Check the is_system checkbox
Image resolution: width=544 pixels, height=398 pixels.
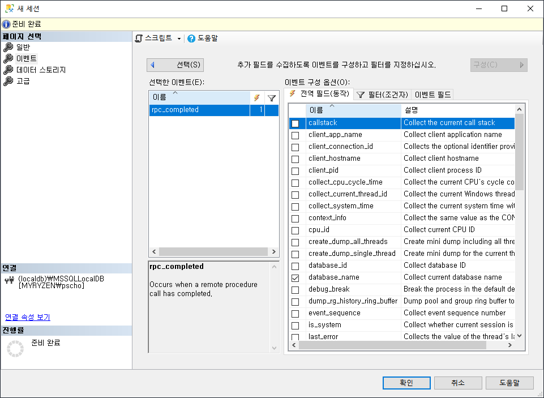pos(295,325)
